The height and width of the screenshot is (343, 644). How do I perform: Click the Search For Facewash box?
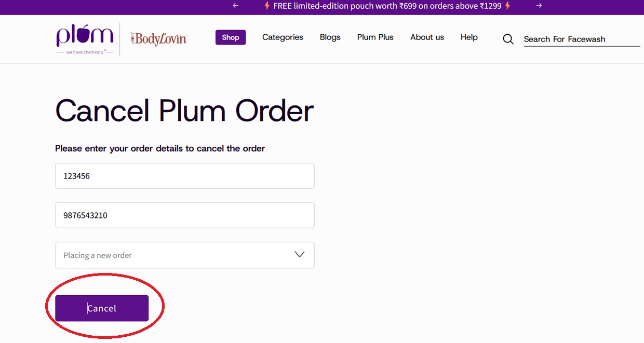coord(582,39)
